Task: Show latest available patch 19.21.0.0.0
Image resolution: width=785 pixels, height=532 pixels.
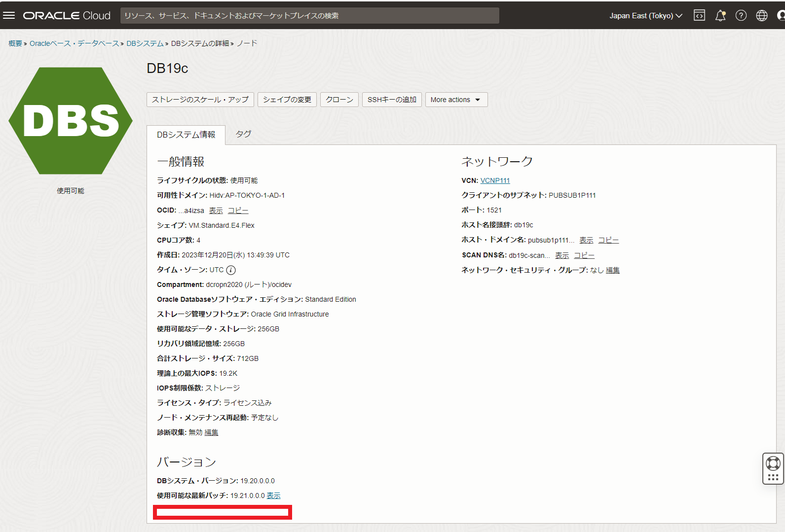Action: (x=273, y=496)
